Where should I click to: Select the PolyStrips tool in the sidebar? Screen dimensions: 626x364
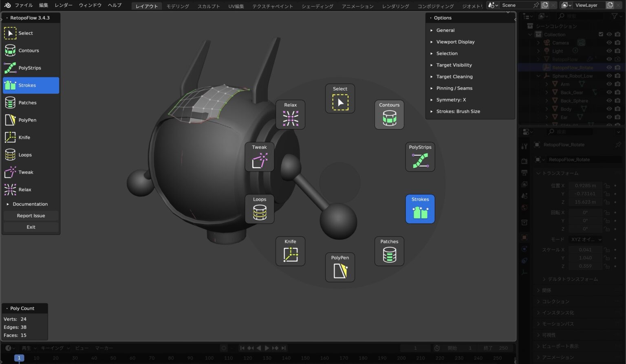click(x=31, y=68)
